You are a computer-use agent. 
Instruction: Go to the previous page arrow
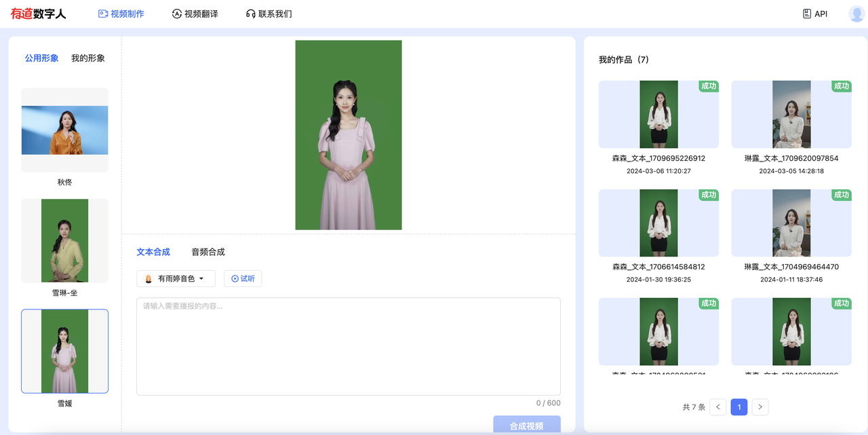pos(717,407)
